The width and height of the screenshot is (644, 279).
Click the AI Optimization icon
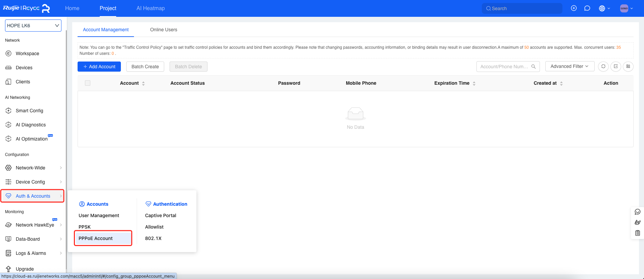[x=9, y=139]
